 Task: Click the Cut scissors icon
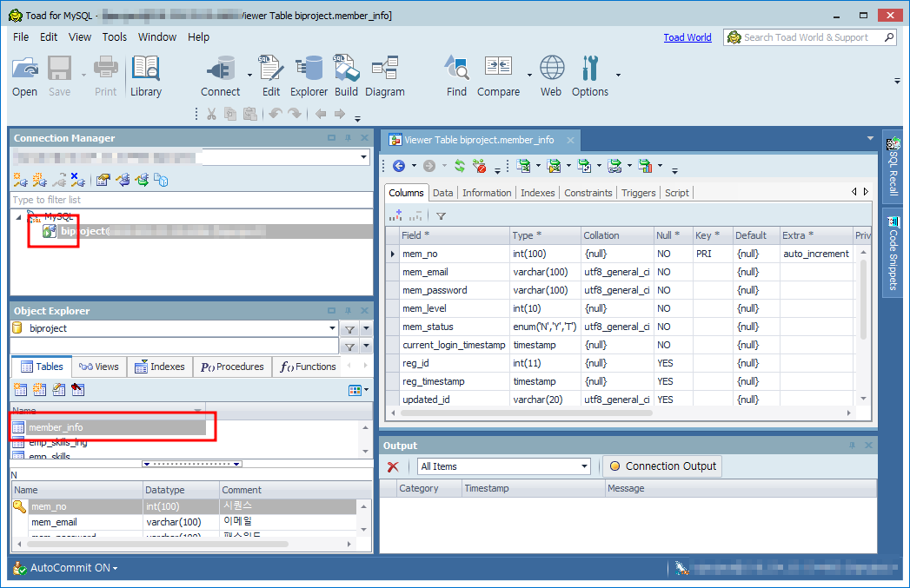[x=211, y=115]
